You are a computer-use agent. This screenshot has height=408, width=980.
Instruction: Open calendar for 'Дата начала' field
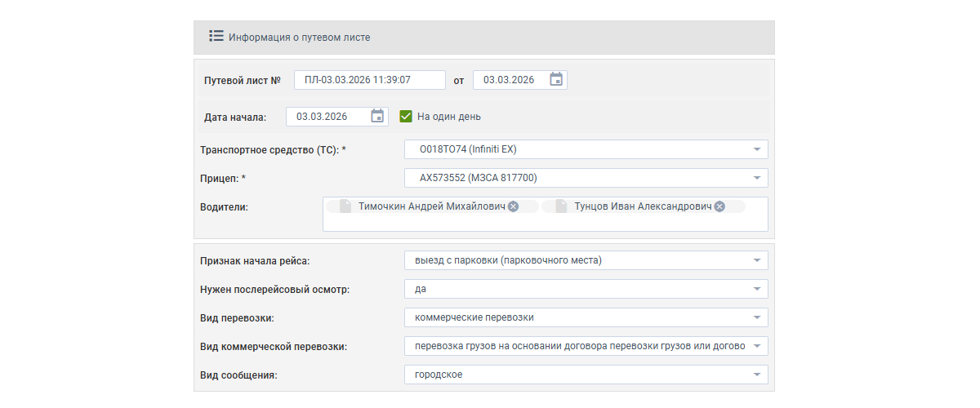click(377, 117)
